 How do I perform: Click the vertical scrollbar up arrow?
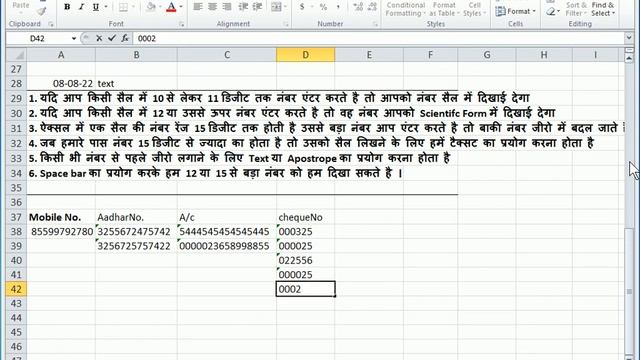(x=629, y=58)
